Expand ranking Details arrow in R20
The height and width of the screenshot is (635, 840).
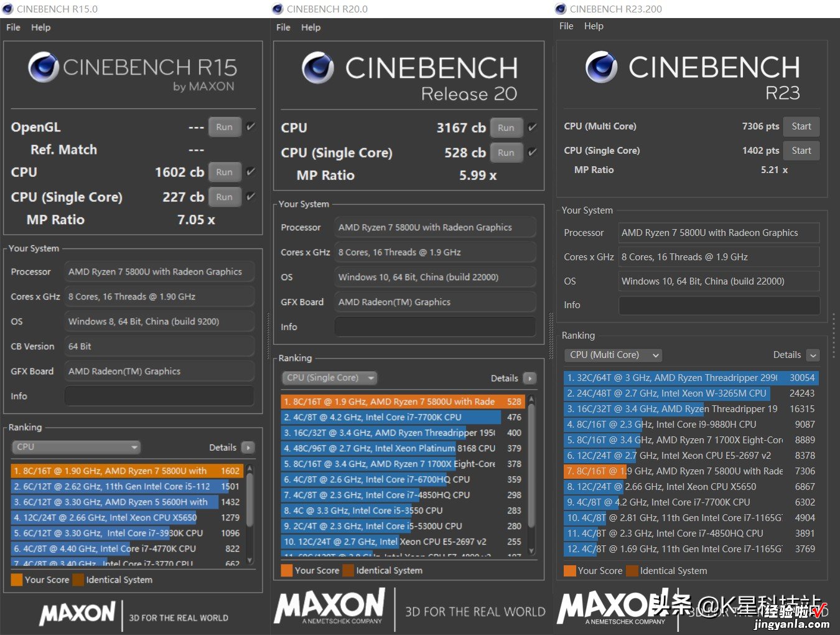(x=530, y=379)
